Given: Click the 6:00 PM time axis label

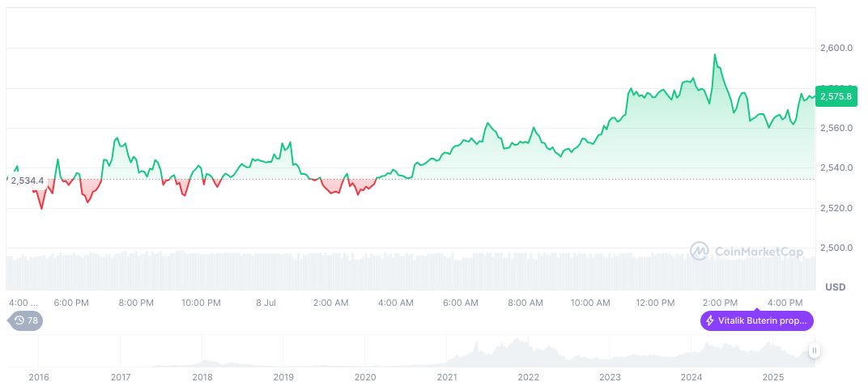Looking at the screenshot, I should [71, 303].
